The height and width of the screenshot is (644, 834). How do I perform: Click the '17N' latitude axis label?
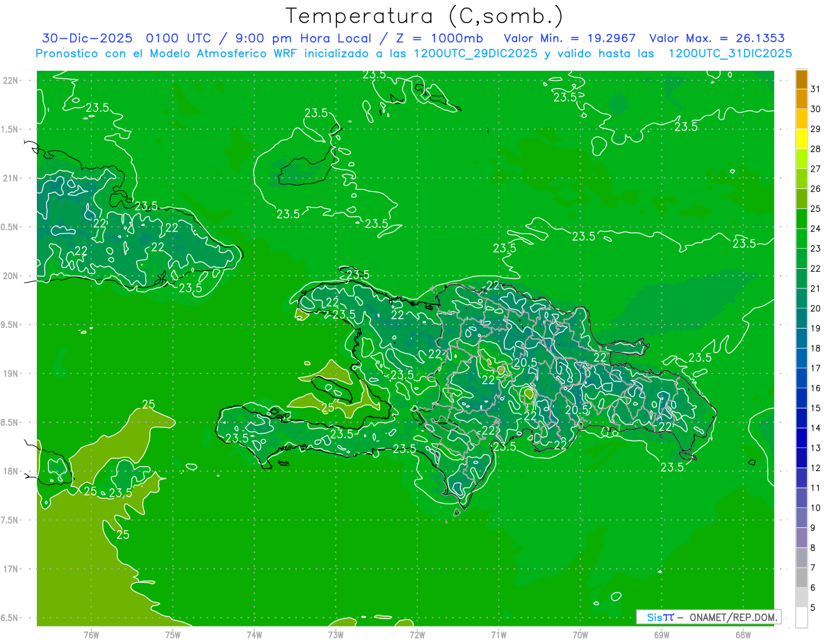pos(12,569)
